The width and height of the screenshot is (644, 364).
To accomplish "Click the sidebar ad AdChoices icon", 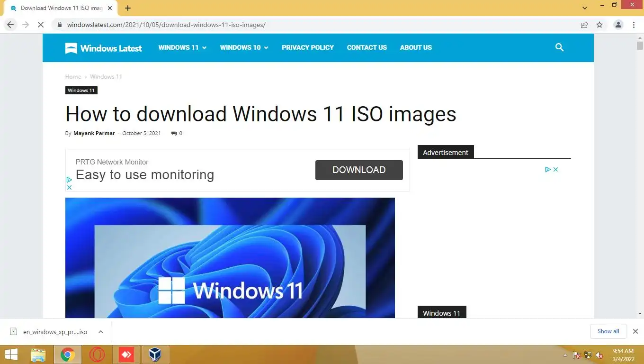I will [x=547, y=169].
